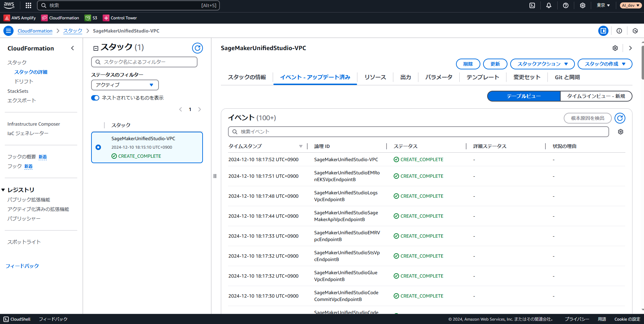Viewport: 644px width, 324px height.
Task: Open console settings gear in top bar
Action: (x=583, y=5)
